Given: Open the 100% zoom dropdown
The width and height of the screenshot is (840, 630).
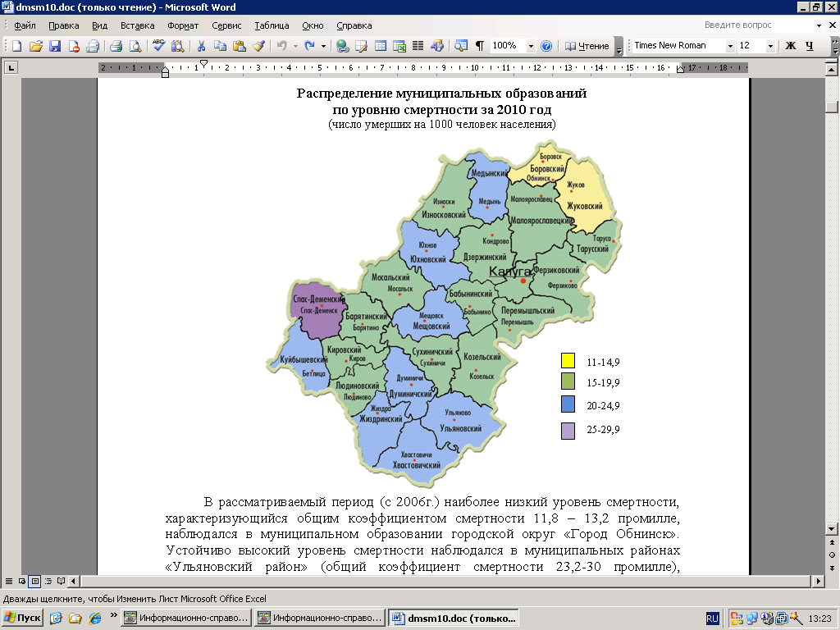Looking at the screenshot, I should (531, 46).
